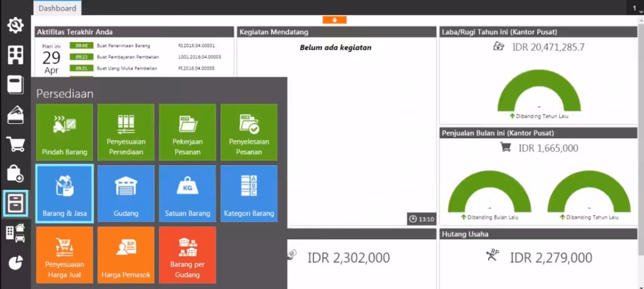Select the Buat Pembayaran Pembelian activity
Viewport: 644px width, 289px height.
click(128, 57)
